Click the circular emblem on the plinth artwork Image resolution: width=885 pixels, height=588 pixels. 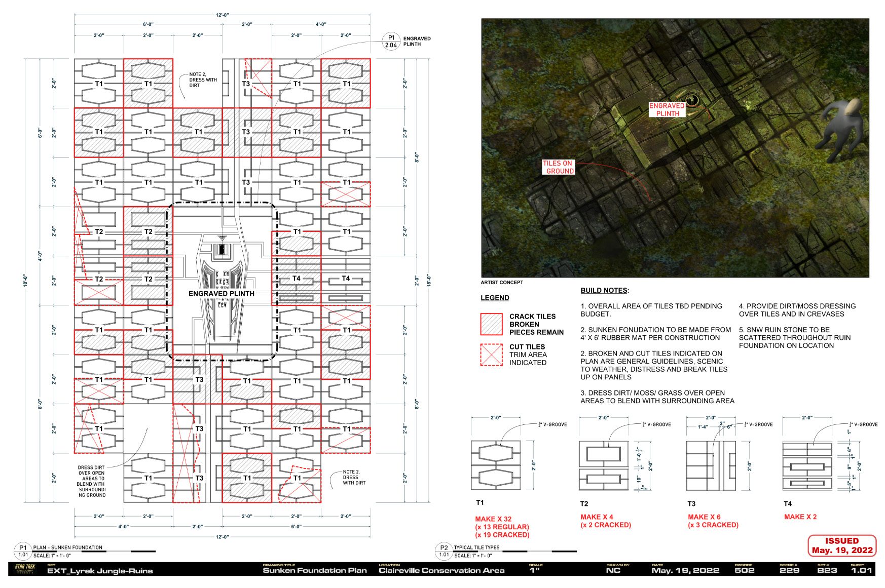click(692, 100)
